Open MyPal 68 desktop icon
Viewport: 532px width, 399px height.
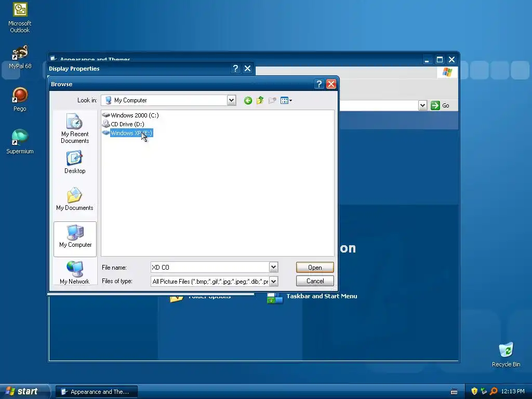click(x=20, y=57)
